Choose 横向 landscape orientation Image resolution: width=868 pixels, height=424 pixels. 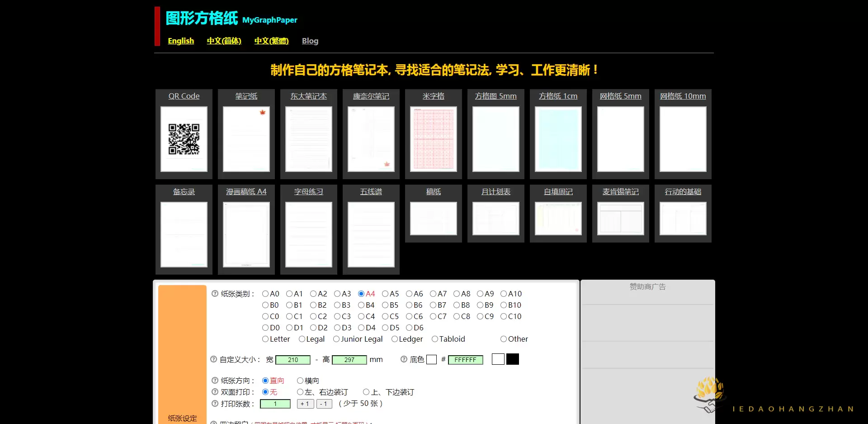click(300, 381)
